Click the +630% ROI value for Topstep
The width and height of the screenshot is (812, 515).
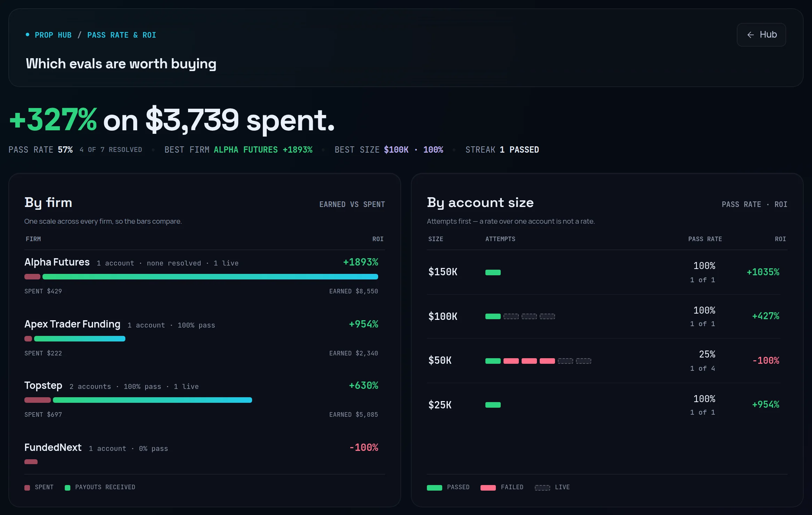coord(364,385)
